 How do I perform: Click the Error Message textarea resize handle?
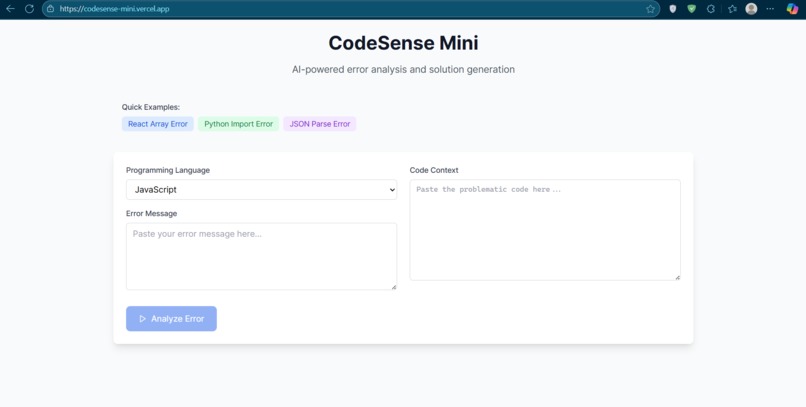[394, 287]
